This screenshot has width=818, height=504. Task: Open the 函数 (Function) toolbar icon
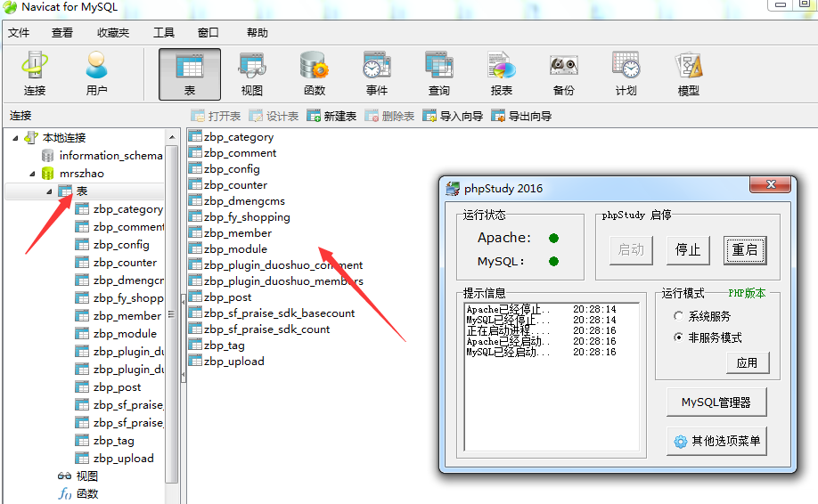point(315,73)
